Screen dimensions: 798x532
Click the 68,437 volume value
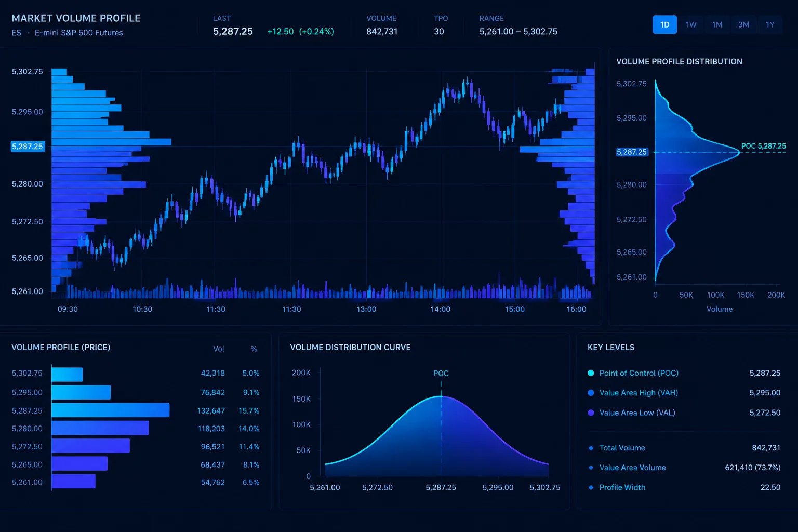point(213,464)
